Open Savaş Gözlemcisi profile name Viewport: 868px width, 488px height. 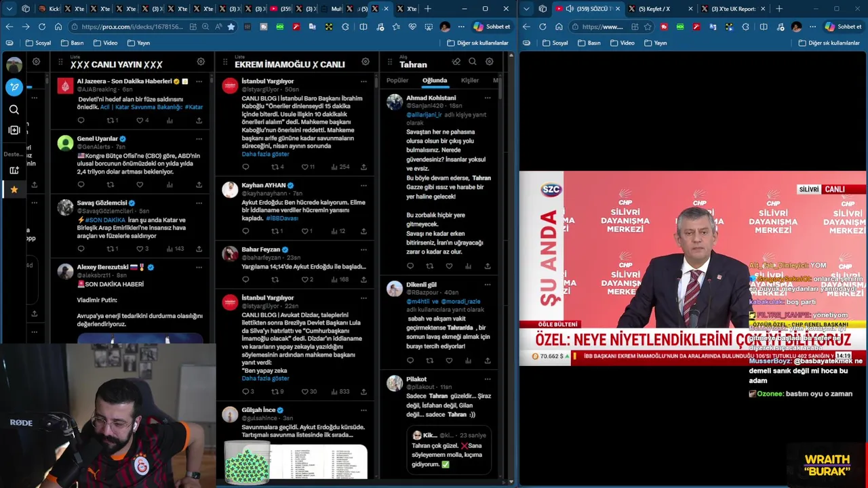pyautogui.click(x=102, y=203)
